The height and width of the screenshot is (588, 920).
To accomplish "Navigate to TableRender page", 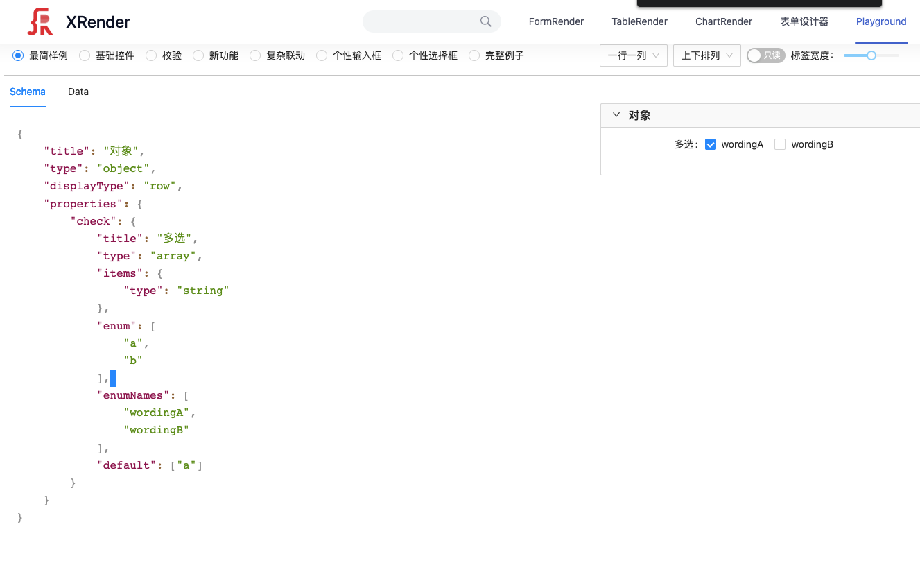I will (639, 21).
